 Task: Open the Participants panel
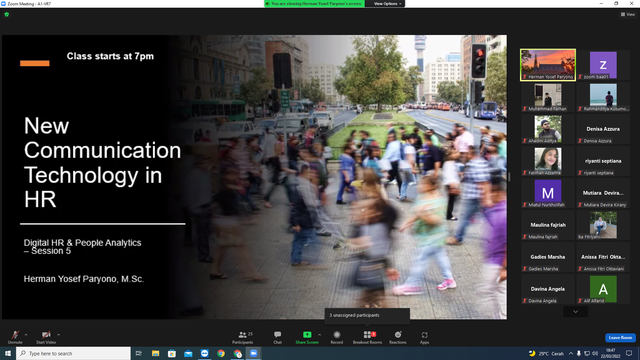(x=243, y=337)
